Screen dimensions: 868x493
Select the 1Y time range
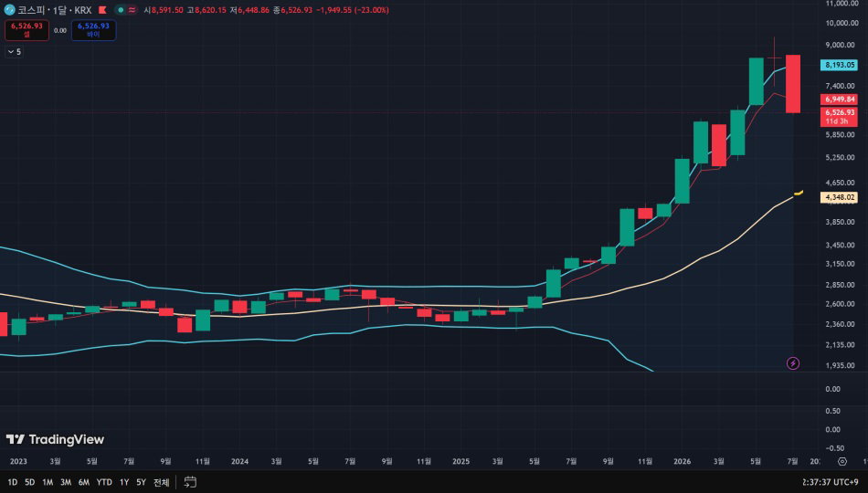click(124, 482)
